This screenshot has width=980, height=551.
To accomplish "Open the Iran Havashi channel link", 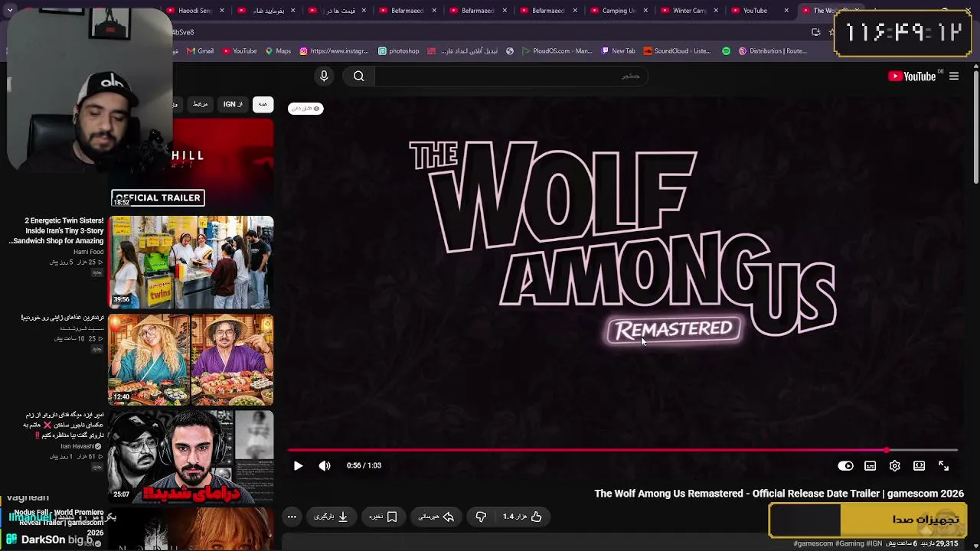I will click(80, 446).
